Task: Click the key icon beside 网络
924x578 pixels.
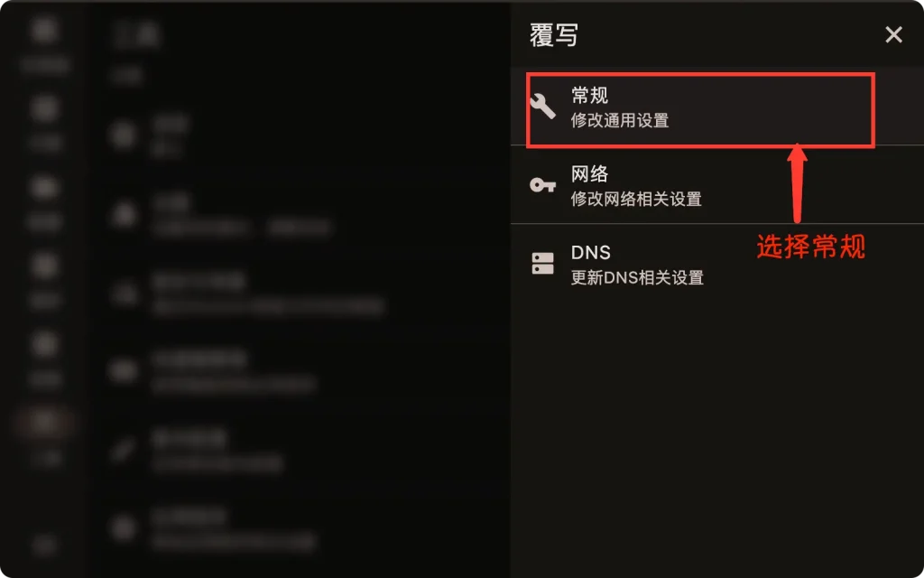Action: pos(542,185)
